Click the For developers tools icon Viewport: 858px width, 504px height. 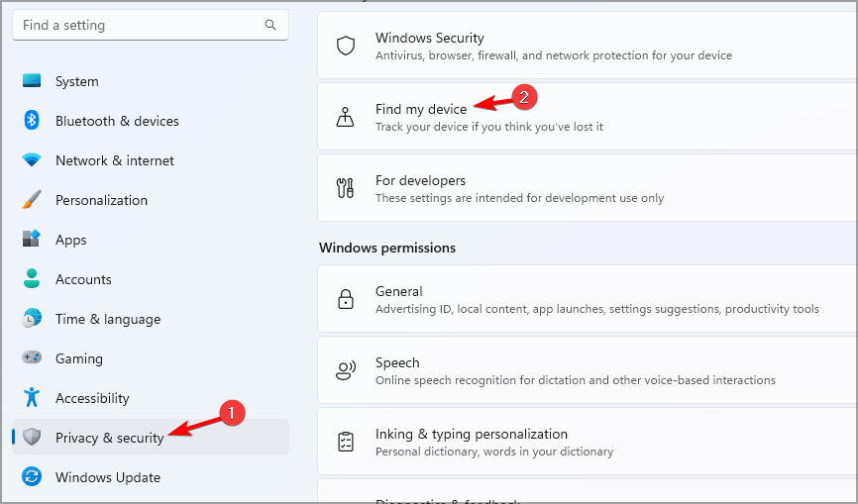(345, 188)
